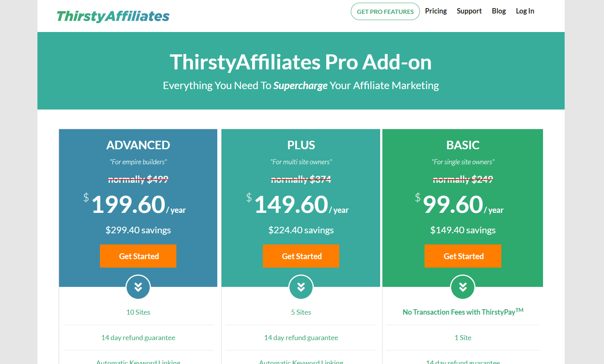Click Get Started under BASIC plan

coord(463,256)
